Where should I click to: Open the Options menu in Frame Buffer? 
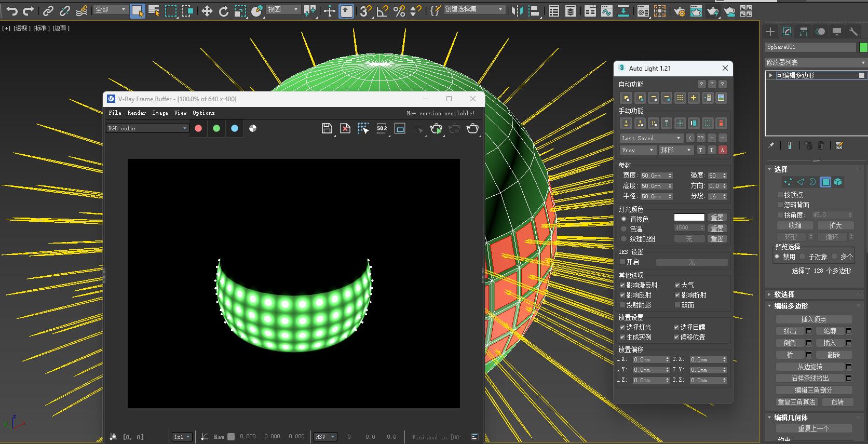204,113
